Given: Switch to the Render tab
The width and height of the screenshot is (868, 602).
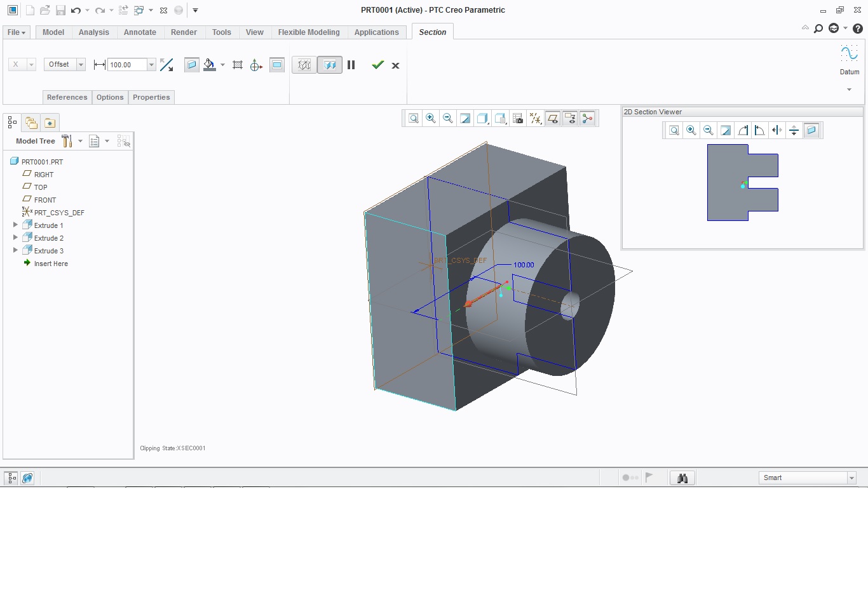Looking at the screenshot, I should click(x=184, y=32).
